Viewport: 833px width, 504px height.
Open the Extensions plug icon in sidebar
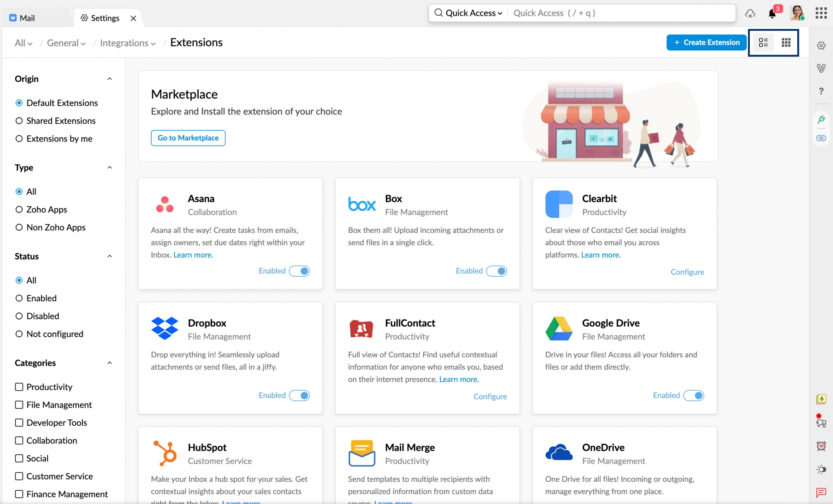(x=821, y=119)
